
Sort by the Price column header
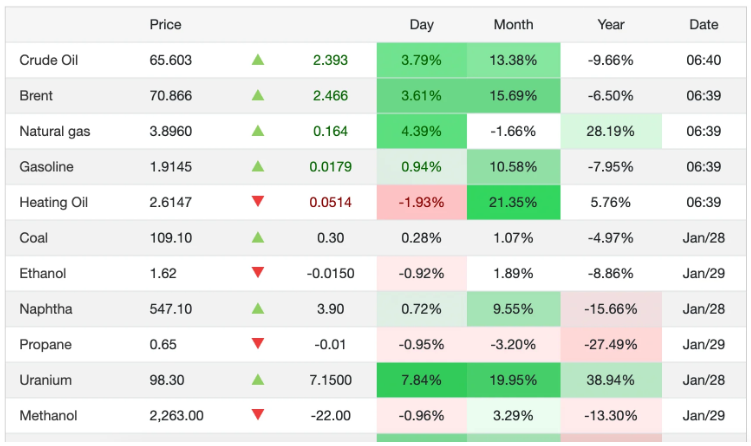pyautogui.click(x=166, y=24)
